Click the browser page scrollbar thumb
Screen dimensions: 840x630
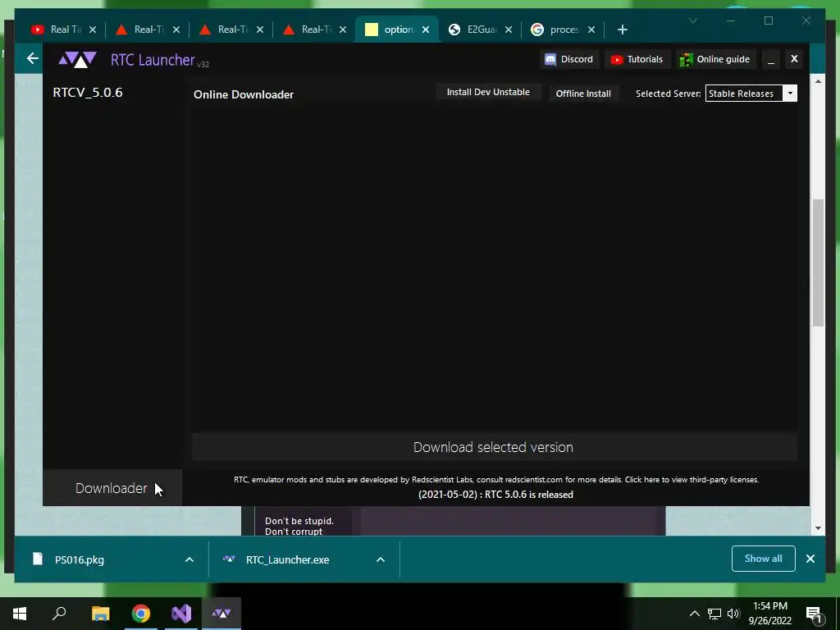tap(818, 262)
